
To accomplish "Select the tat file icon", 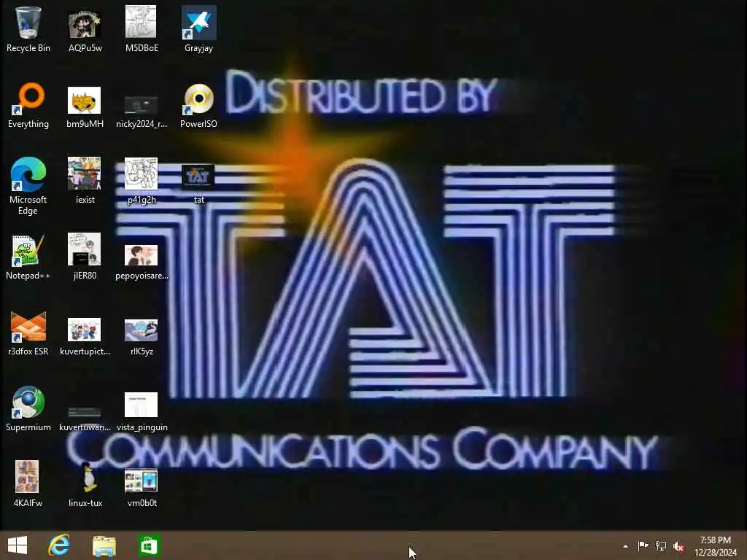I will click(x=198, y=184).
